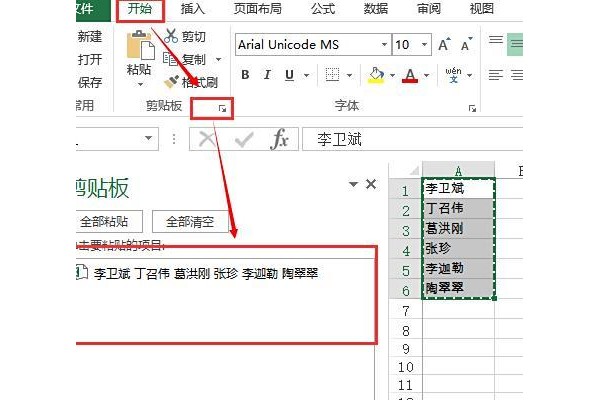The width and height of the screenshot is (600, 400).
Task: Close the 剪贴板 task pane
Action: 371,184
